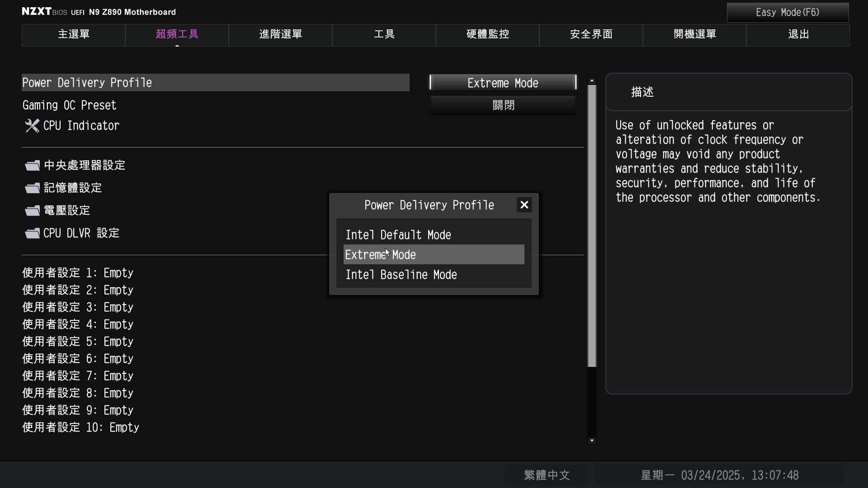The height and width of the screenshot is (488, 868).
Task: Click the date and time display
Action: tap(720, 475)
